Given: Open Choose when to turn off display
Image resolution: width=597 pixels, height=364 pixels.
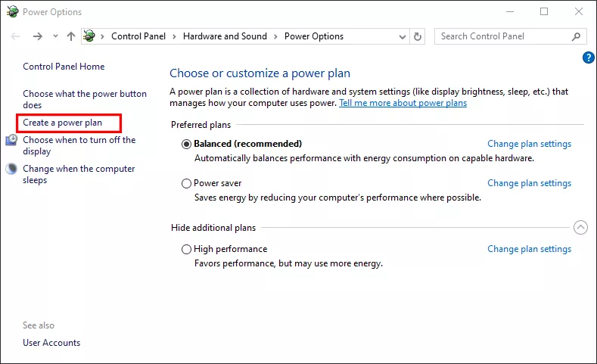Looking at the screenshot, I should pyautogui.click(x=79, y=145).
